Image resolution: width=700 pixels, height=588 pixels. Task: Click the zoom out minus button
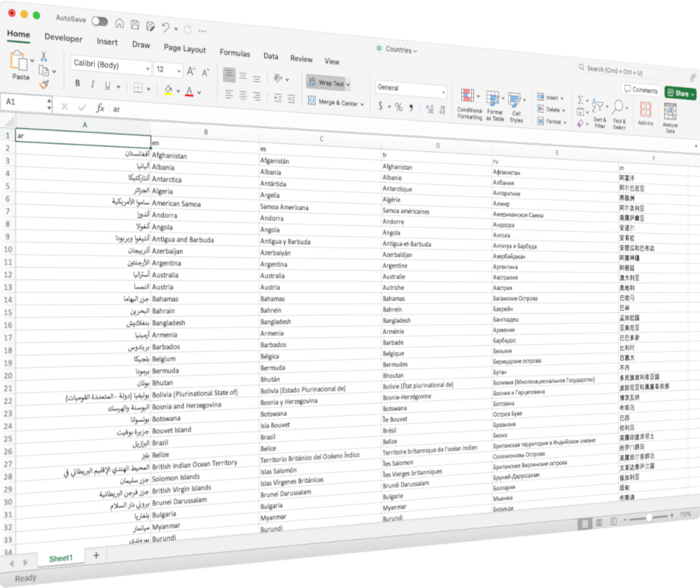(x=625, y=519)
